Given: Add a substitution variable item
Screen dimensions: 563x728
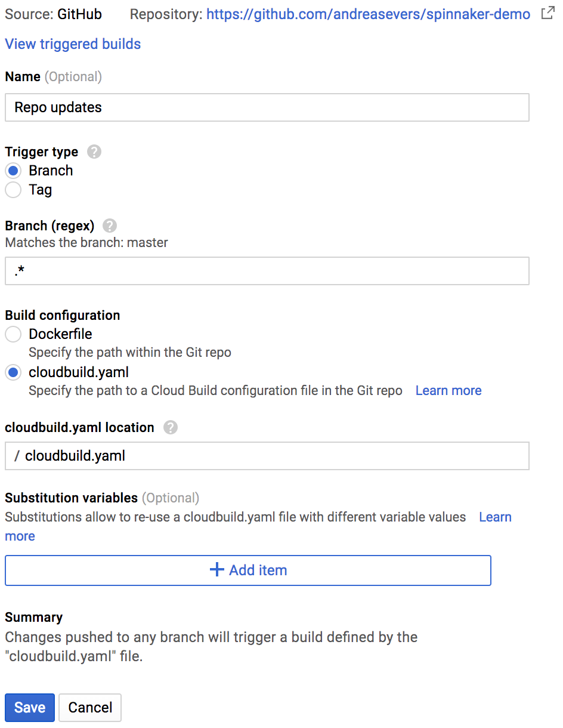Looking at the screenshot, I should (248, 570).
